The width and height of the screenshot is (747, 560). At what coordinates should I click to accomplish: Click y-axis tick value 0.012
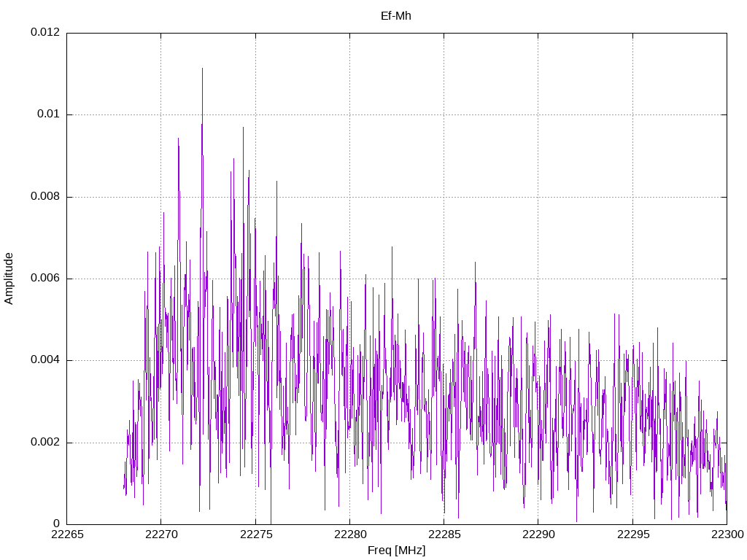tap(46, 32)
